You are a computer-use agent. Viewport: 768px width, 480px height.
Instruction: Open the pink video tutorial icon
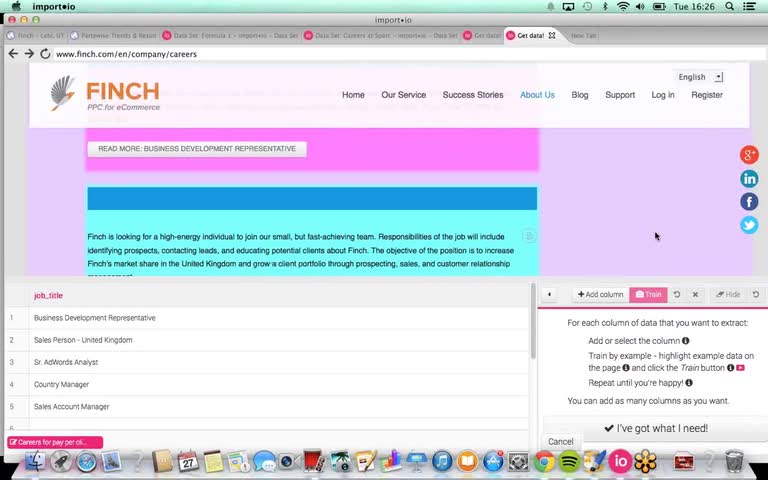coord(740,367)
